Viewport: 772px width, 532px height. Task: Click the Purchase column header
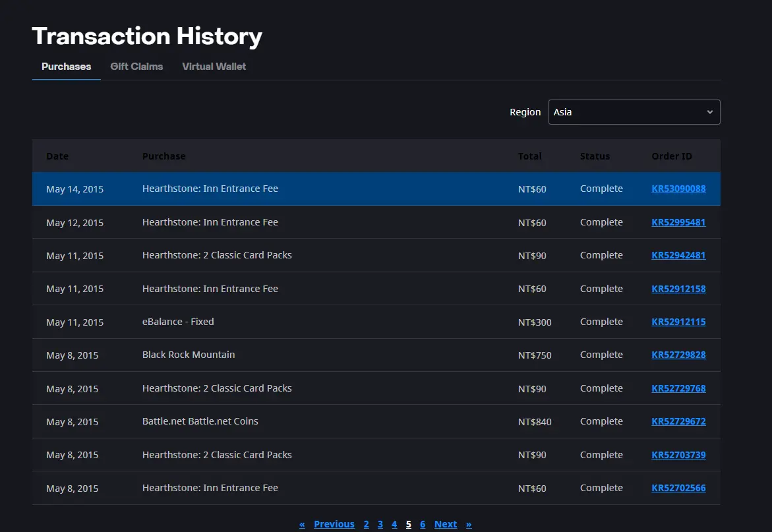[x=164, y=156]
